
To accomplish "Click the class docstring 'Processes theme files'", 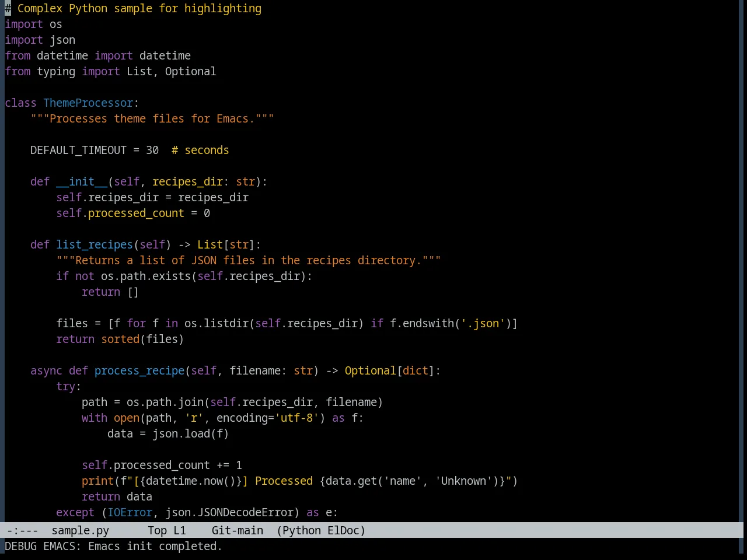I will click(x=152, y=118).
